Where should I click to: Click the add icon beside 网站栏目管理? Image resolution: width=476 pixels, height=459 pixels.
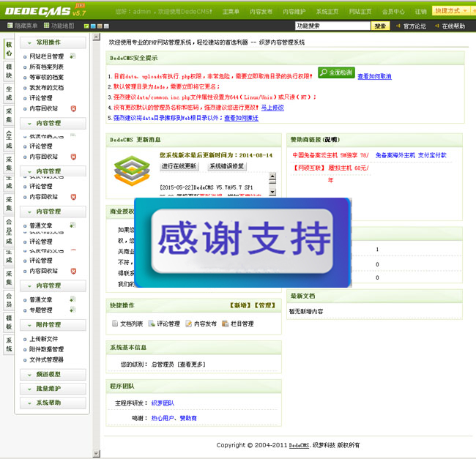click(x=72, y=56)
